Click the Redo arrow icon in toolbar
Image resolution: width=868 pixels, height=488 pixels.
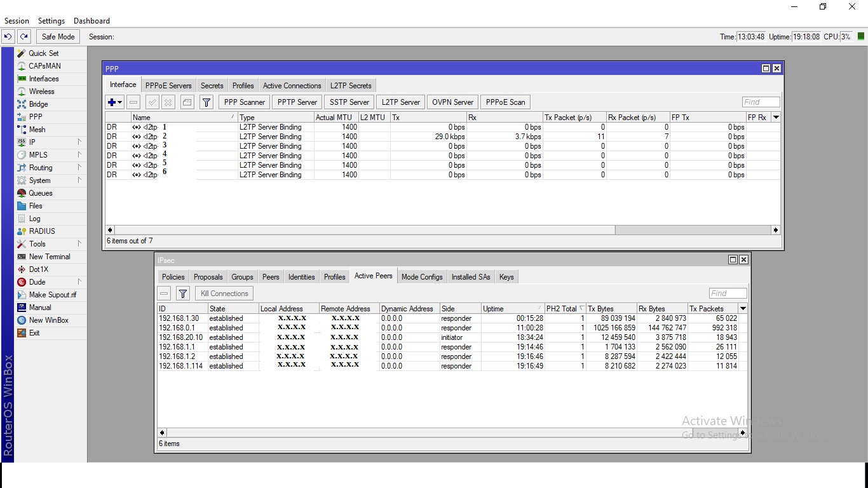24,37
